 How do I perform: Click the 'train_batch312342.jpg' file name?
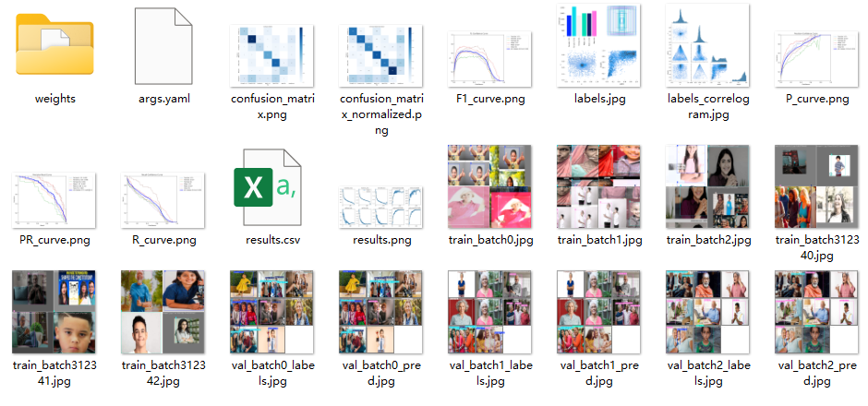[x=163, y=374]
